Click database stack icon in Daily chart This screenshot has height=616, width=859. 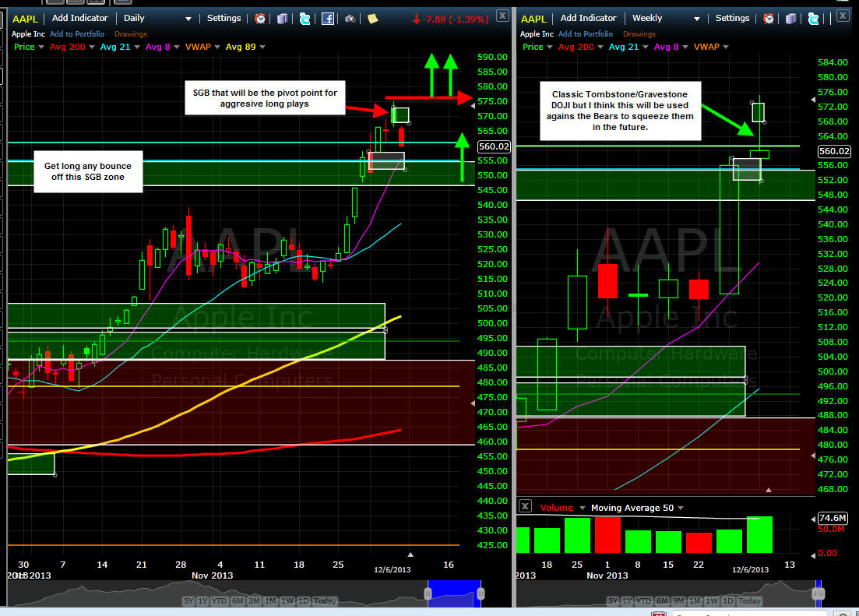click(282, 19)
